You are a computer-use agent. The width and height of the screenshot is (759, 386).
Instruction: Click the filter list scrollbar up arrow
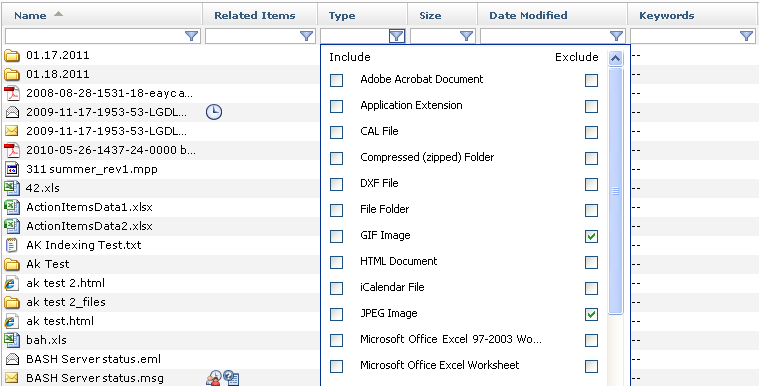pos(615,59)
